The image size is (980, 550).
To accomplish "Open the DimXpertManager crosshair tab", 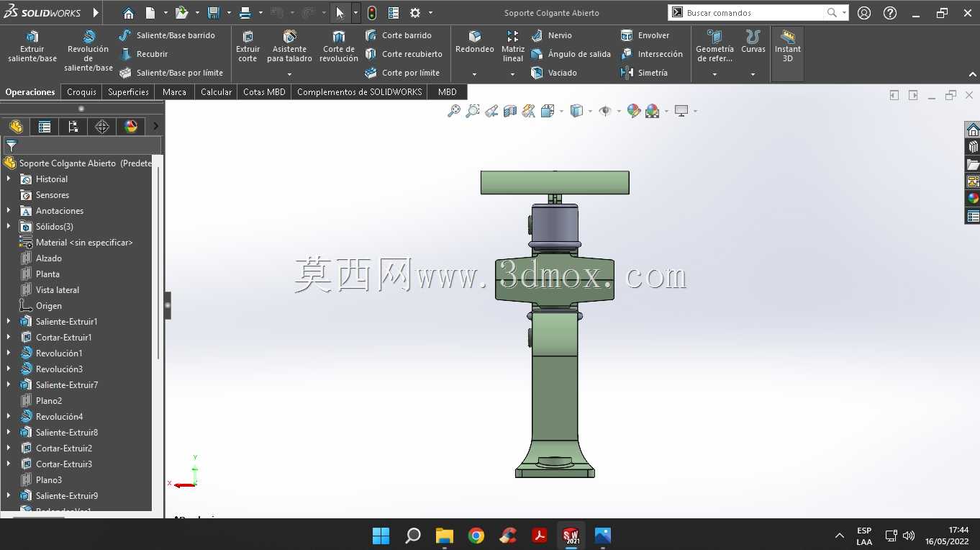I will [102, 127].
